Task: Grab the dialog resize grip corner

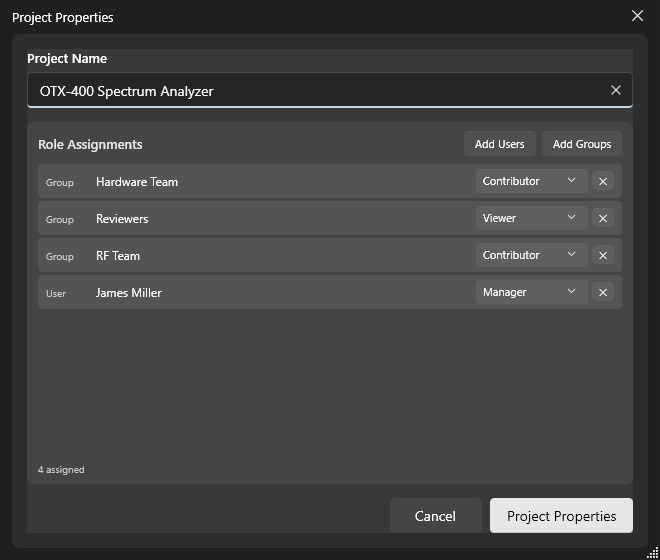Action: coord(653,552)
